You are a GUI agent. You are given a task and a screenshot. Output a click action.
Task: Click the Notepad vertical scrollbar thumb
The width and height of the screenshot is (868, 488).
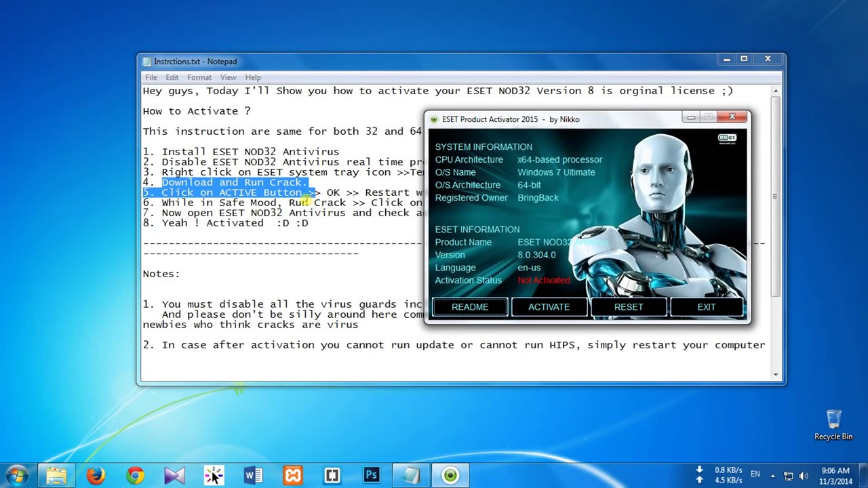tap(776, 197)
